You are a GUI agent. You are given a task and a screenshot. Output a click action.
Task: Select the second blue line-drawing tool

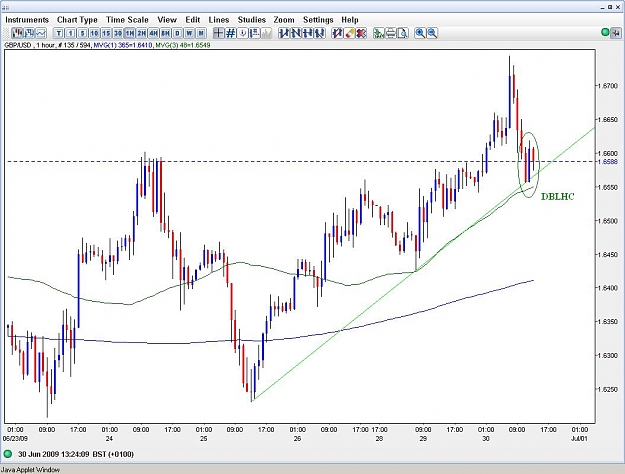[296, 33]
